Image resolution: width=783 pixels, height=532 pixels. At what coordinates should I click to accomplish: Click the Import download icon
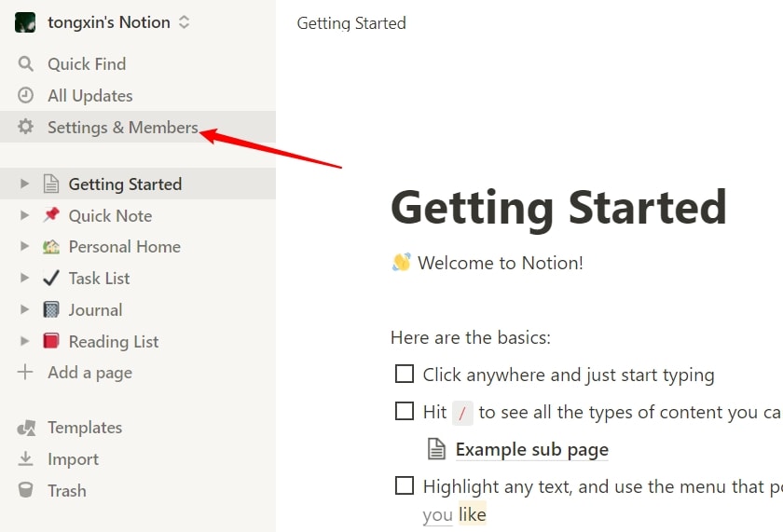[25, 459]
